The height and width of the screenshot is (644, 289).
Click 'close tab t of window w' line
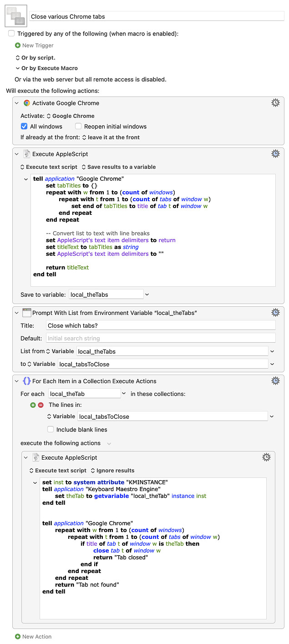pos(127,551)
